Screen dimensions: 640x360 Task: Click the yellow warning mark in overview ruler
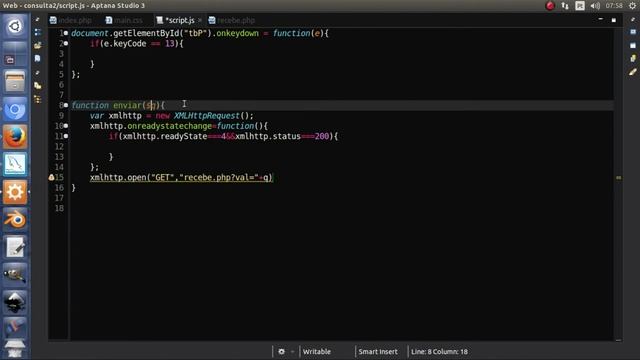(x=619, y=178)
